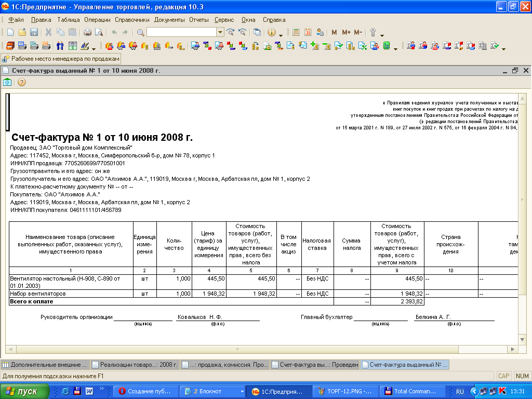Click the Cut scissors icon
532x399 pixels.
pyautogui.click(x=48, y=32)
